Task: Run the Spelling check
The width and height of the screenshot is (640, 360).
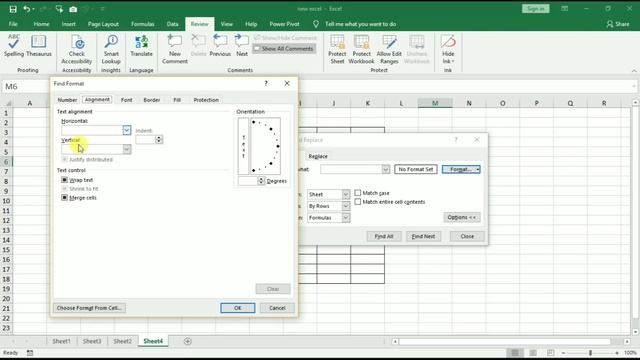Action: (13, 46)
